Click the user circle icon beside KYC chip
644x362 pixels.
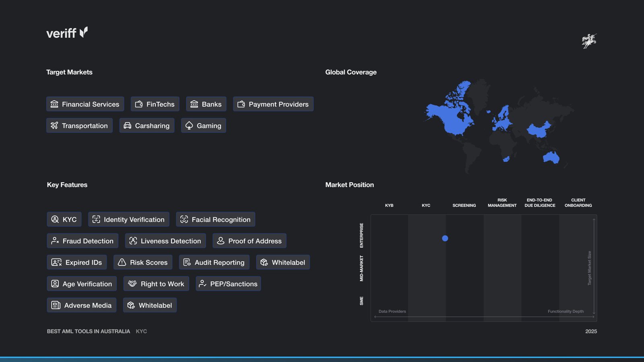click(x=55, y=219)
